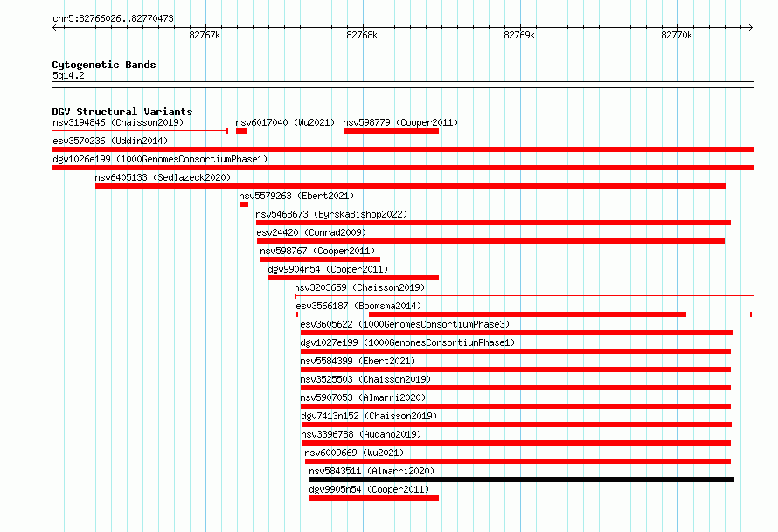The image size is (778, 532).
Task: Select dgv7413n152 (Chaisson2019) label
Action: click(369, 416)
